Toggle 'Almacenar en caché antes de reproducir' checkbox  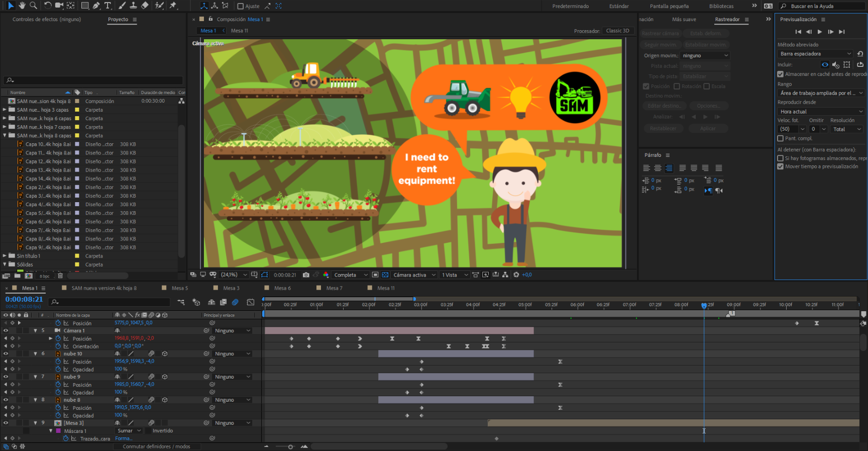[781, 74]
